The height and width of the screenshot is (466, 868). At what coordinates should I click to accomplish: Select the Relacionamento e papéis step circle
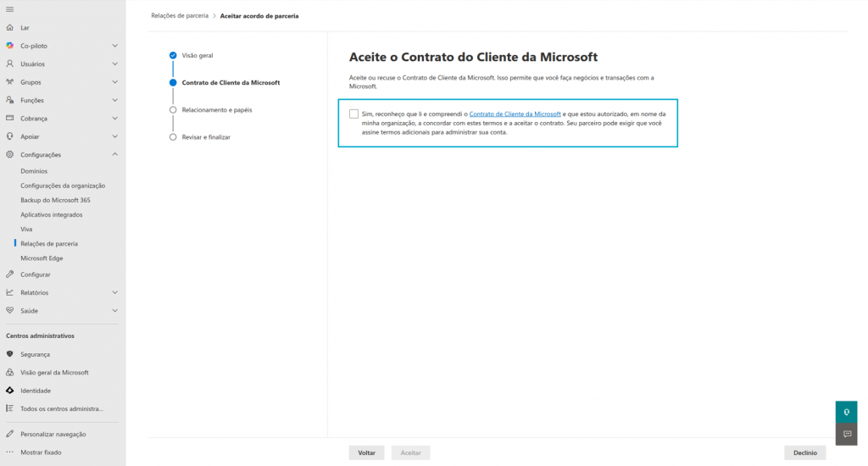coord(173,109)
